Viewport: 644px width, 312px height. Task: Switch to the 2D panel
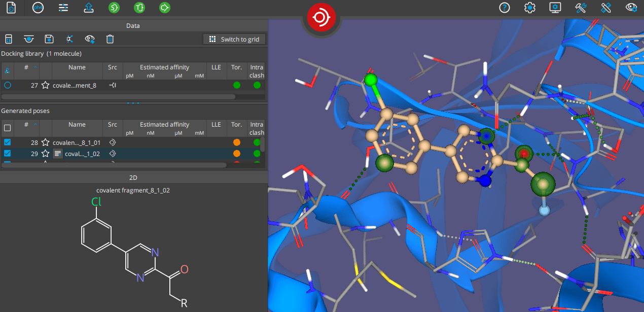click(x=133, y=176)
